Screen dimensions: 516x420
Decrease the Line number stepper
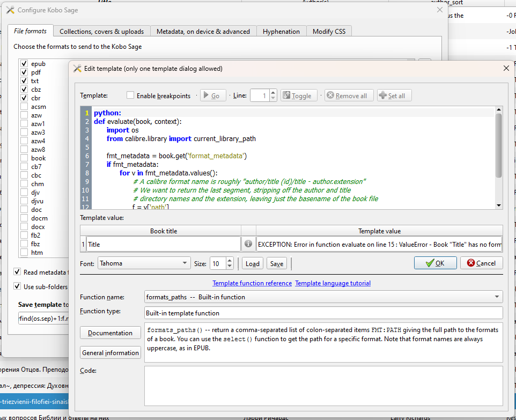point(273,98)
